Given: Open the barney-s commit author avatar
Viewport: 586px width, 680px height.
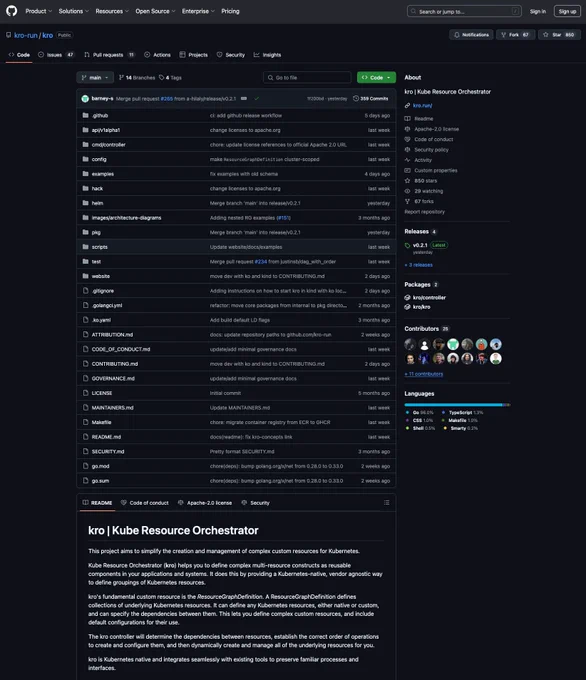Looking at the screenshot, I should click(x=85, y=98).
